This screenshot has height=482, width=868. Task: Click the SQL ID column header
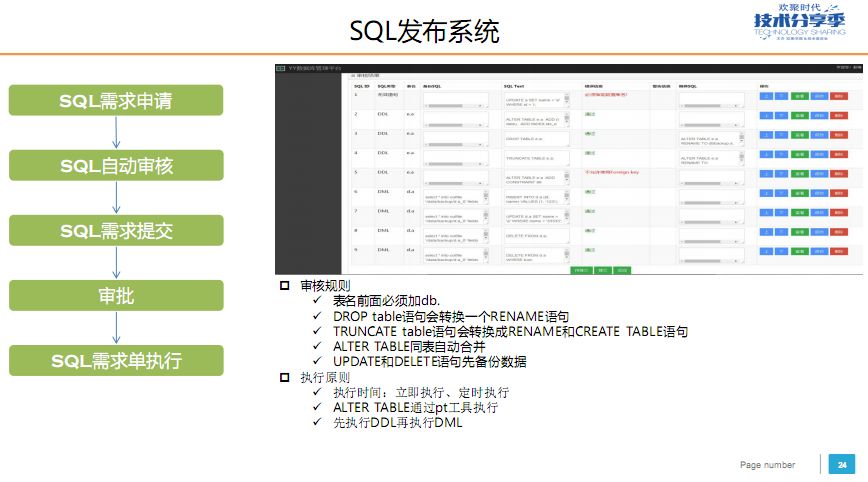coord(361,86)
